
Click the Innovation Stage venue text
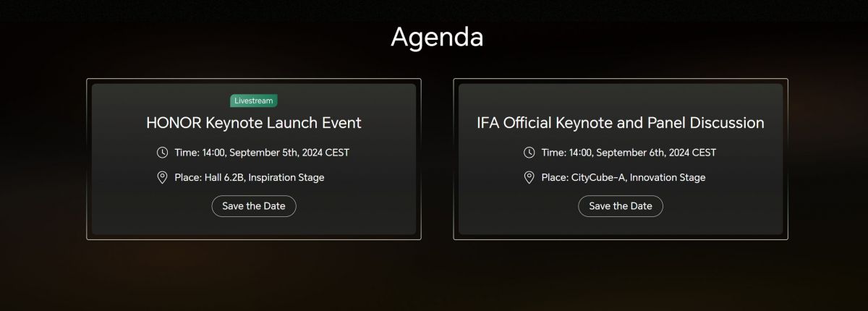[x=668, y=177]
